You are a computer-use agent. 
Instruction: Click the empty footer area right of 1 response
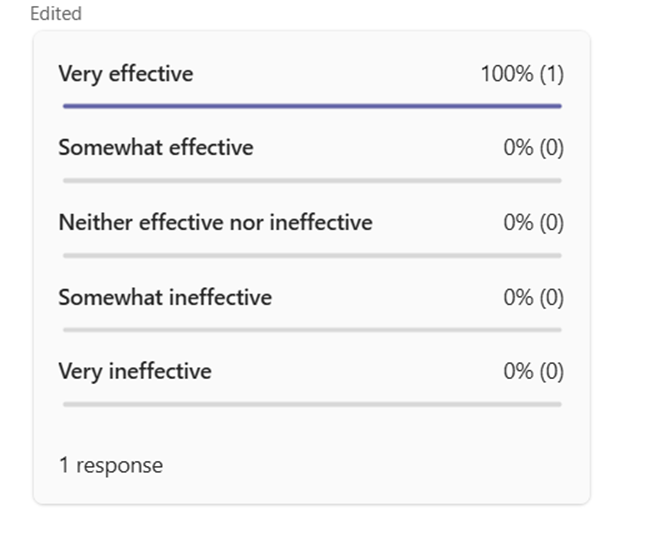coord(380,465)
